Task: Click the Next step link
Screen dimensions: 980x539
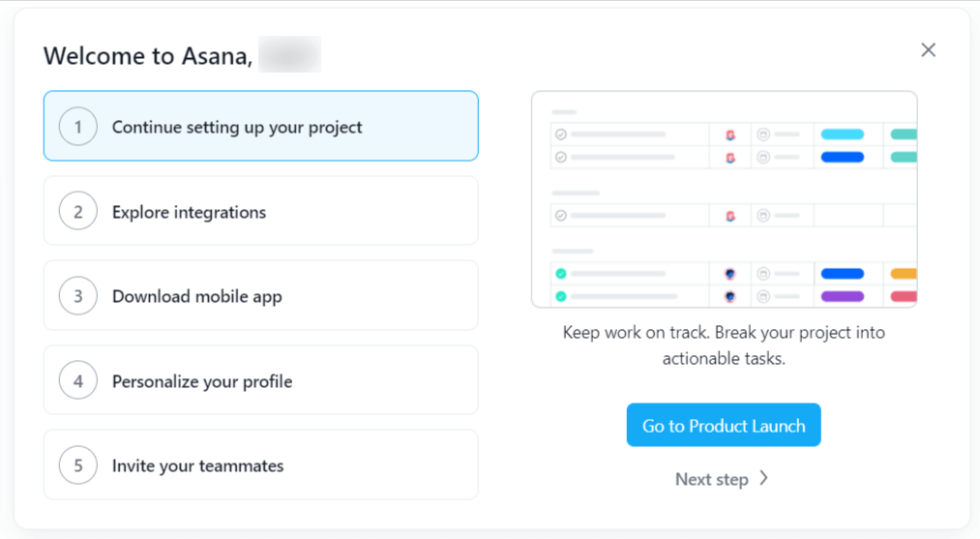Action: pyautogui.click(x=712, y=479)
